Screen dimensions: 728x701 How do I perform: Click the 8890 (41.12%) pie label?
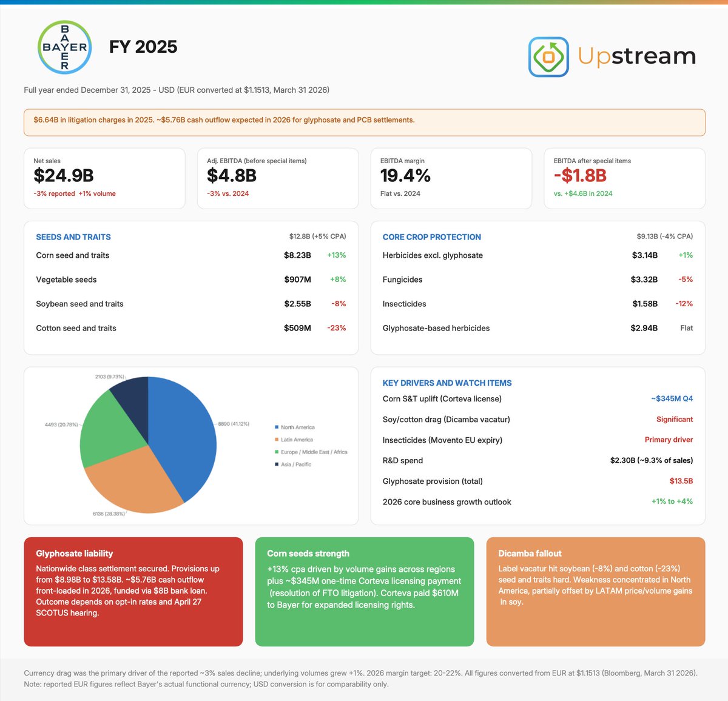pyautogui.click(x=234, y=424)
